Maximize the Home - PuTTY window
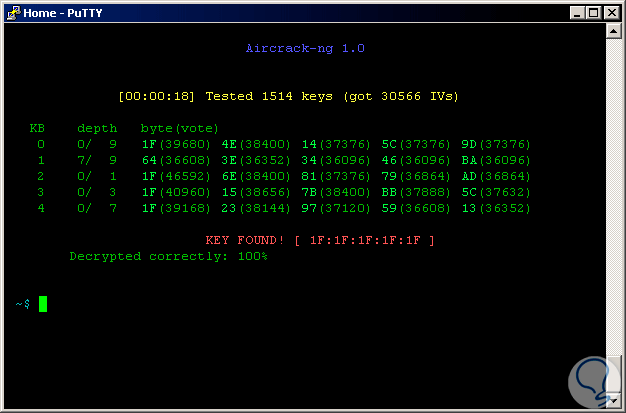Image resolution: width=626 pixels, height=413 pixels. pyautogui.click(x=593, y=13)
